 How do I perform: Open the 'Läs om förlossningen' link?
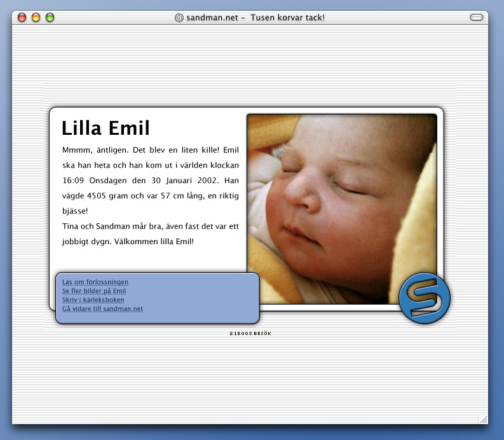[95, 282]
